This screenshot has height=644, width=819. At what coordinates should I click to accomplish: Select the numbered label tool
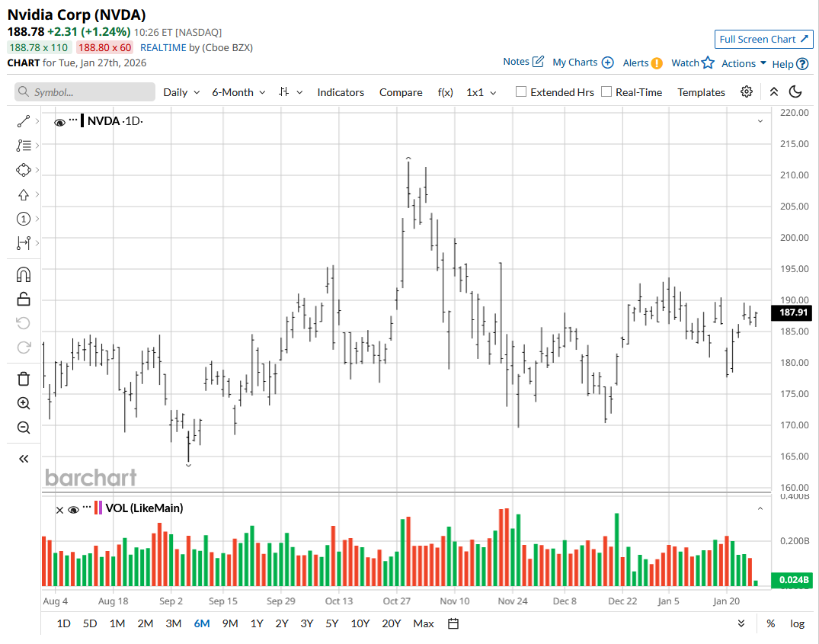(x=24, y=219)
